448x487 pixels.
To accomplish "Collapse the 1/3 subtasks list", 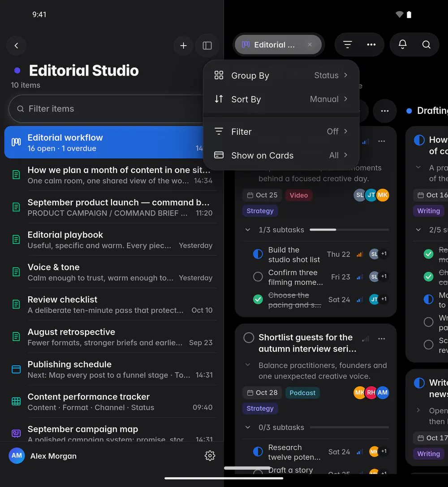I will click(x=248, y=230).
